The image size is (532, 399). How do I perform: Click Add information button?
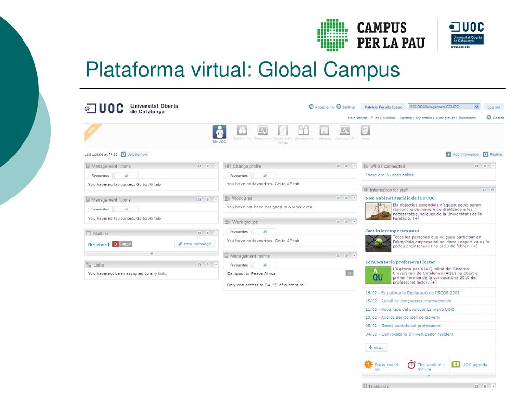[462, 154]
